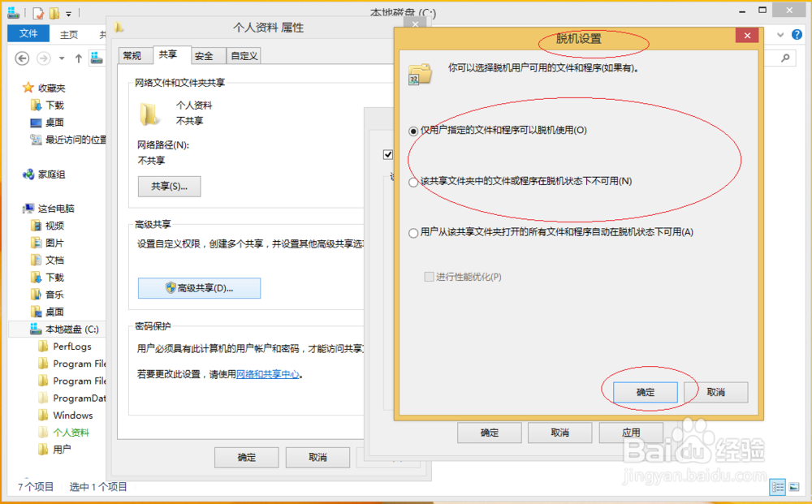Open the 文件 menu in Explorer
This screenshot has width=812, height=504.
(x=28, y=33)
